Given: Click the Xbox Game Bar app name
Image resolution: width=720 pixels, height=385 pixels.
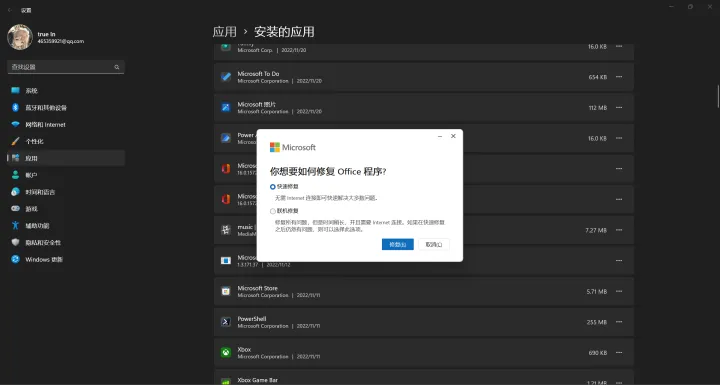Looking at the screenshot, I should click(258, 380).
